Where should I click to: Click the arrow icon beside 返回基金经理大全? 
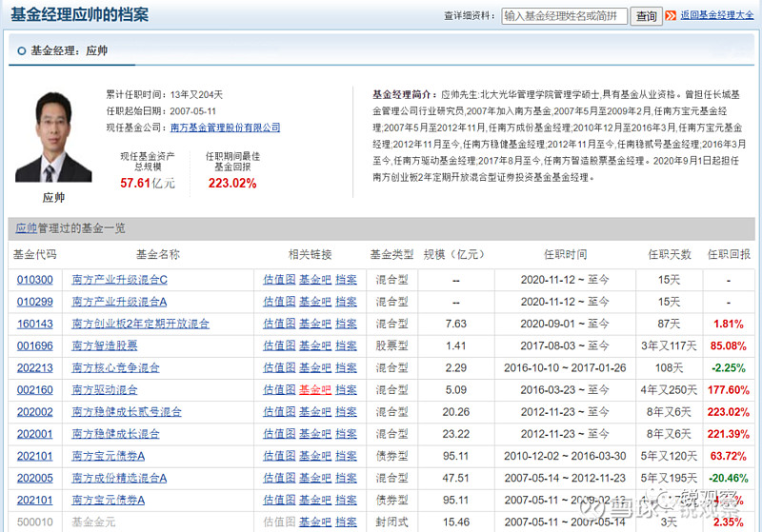(672, 16)
